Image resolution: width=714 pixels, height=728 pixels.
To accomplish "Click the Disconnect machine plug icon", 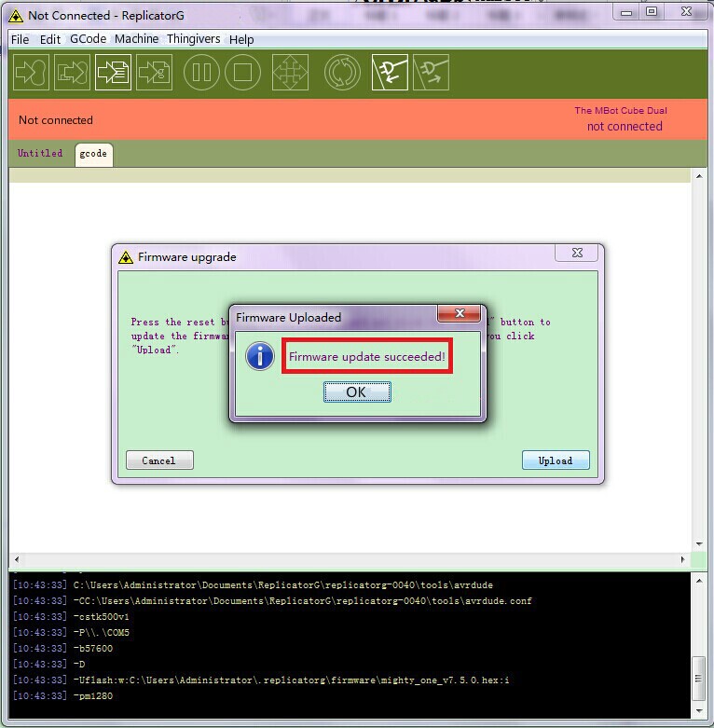I will (431, 72).
